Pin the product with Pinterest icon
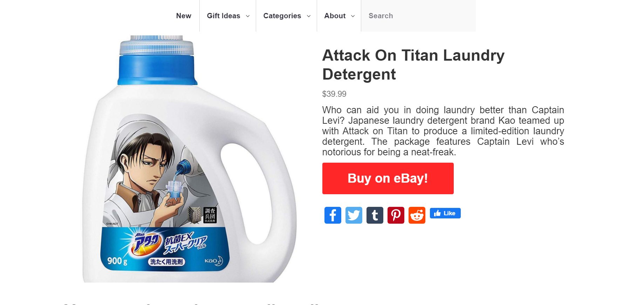The height and width of the screenshot is (305, 644). 396,215
